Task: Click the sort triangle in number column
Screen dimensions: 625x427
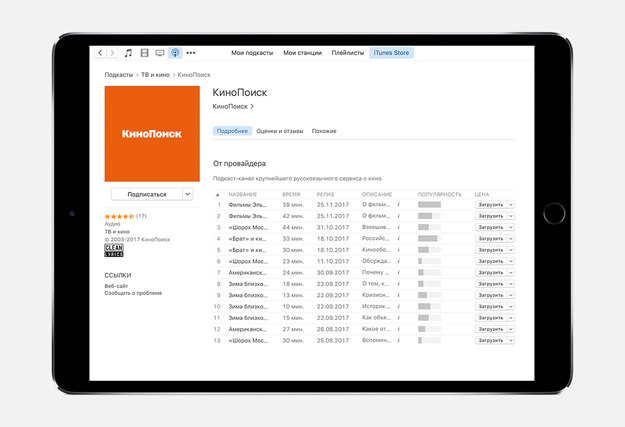Action: point(218,194)
